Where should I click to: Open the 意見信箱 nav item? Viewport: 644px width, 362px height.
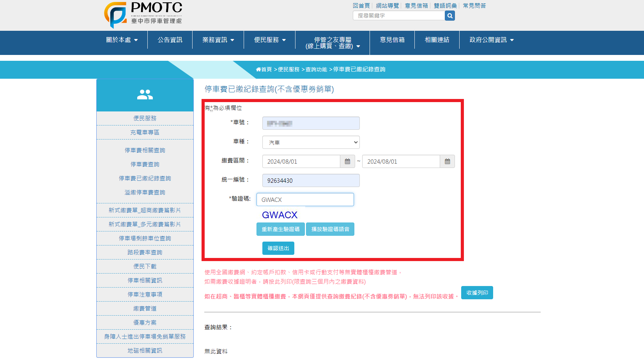tap(392, 40)
